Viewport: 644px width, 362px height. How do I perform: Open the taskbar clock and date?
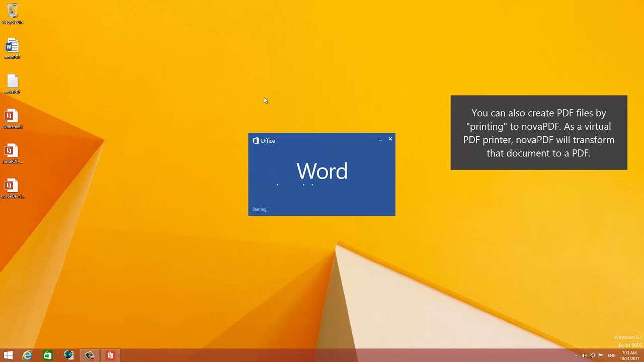click(x=629, y=355)
